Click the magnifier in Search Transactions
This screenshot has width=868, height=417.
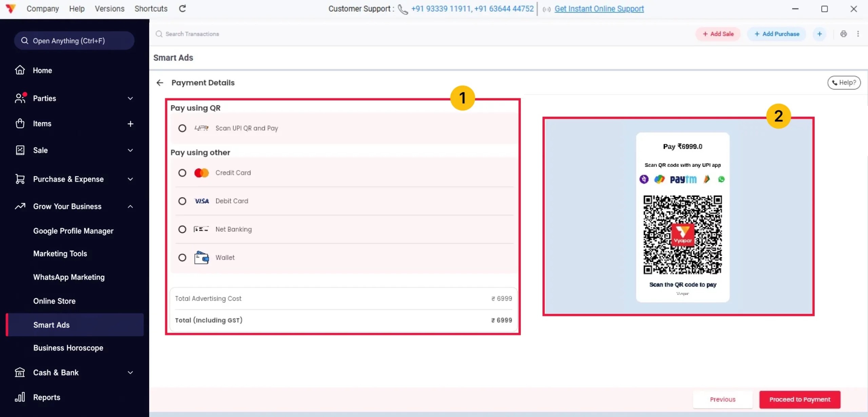[159, 34]
